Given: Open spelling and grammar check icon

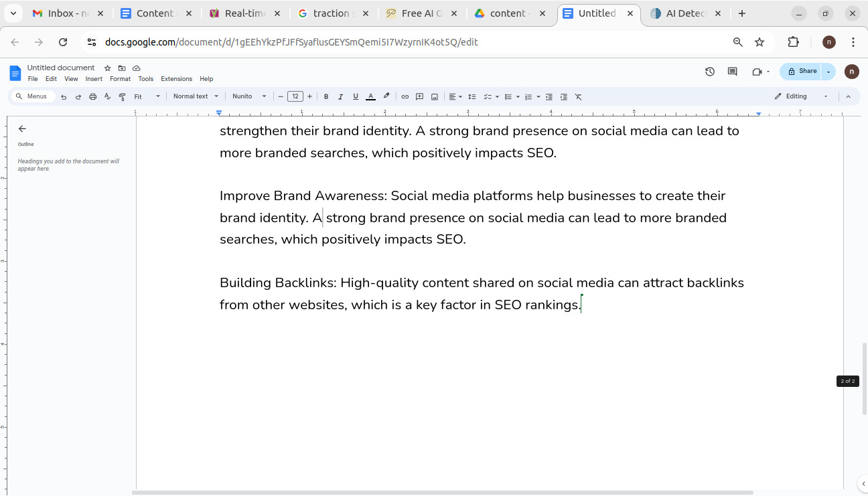Looking at the screenshot, I should pos(107,97).
